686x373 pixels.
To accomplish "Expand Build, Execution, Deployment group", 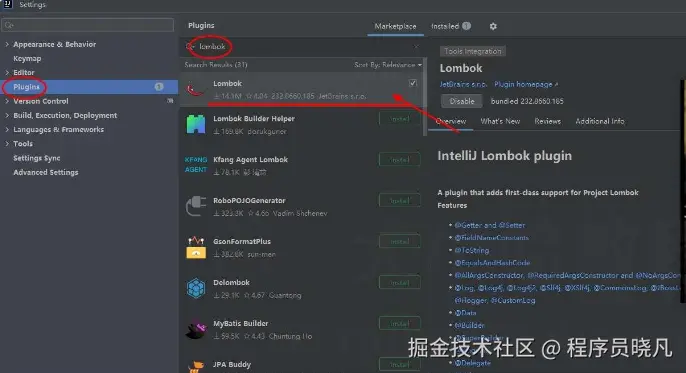I will click(7, 115).
